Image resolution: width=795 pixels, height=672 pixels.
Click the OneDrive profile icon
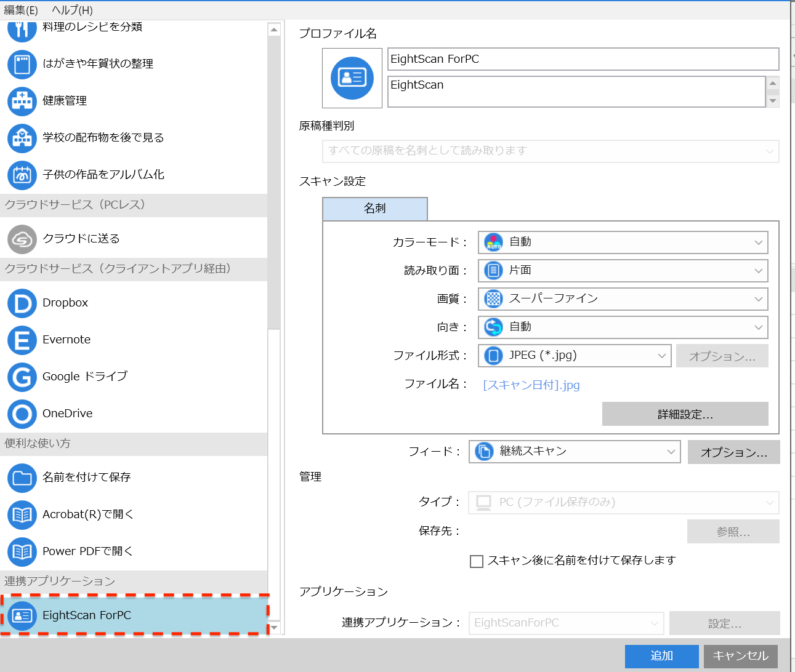[22, 414]
